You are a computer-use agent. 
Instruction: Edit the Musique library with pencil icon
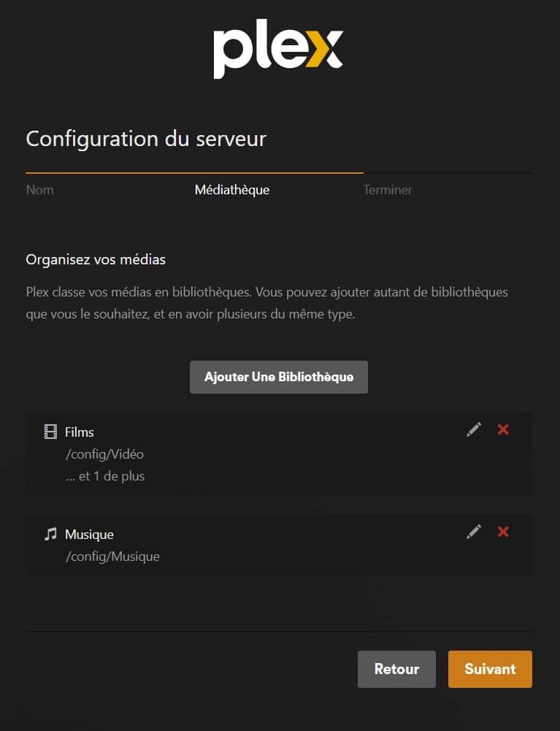[474, 532]
